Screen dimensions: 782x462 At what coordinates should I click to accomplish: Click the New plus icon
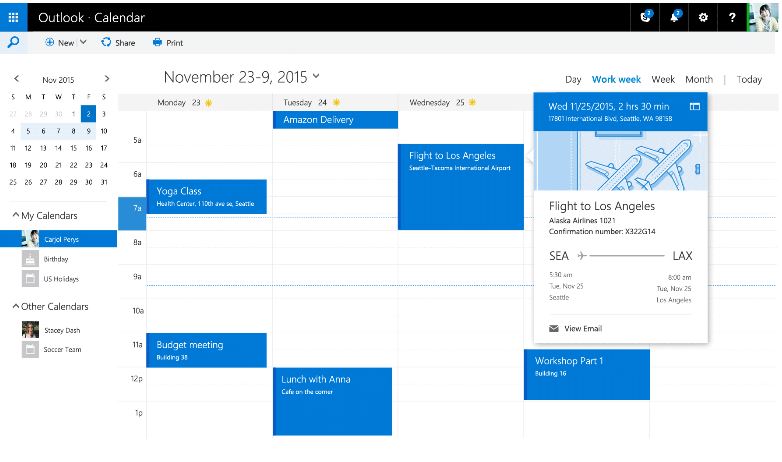click(49, 42)
